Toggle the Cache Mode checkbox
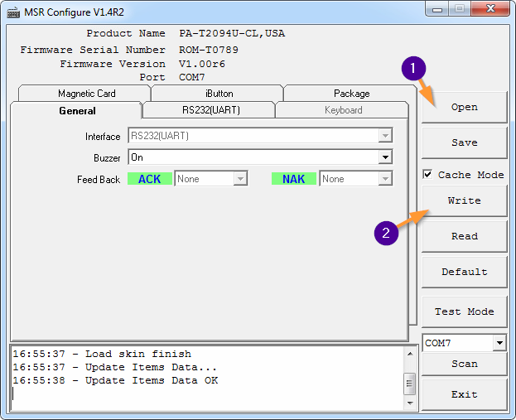Image resolution: width=516 pixels, height=420 pixels. (427, 175)
